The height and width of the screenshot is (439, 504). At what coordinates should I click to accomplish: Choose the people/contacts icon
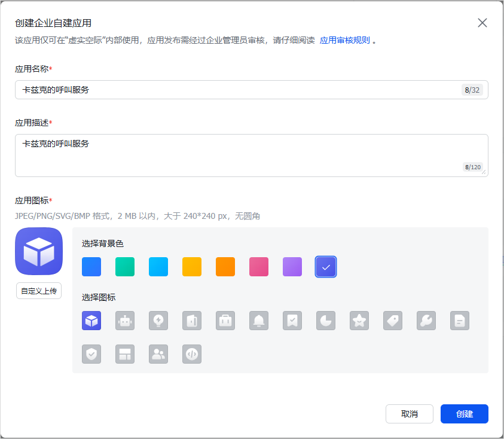click(x=158, y=354)
